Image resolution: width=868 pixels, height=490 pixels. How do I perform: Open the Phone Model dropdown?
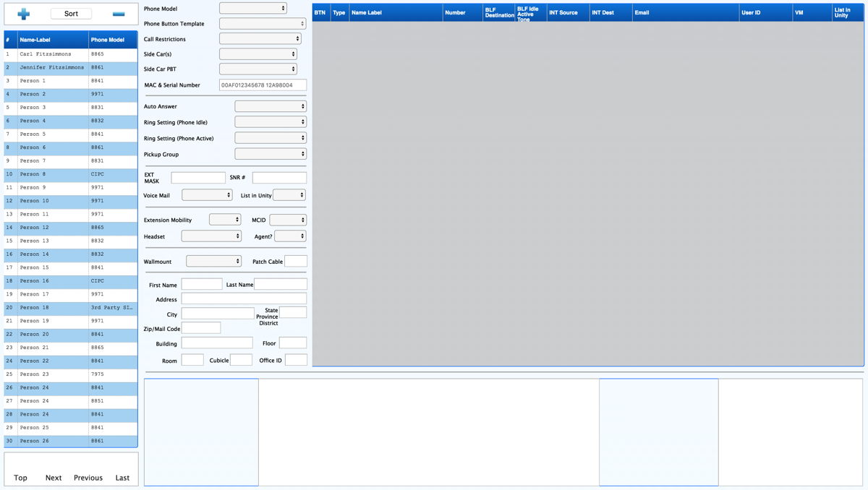tap(253, 9)
